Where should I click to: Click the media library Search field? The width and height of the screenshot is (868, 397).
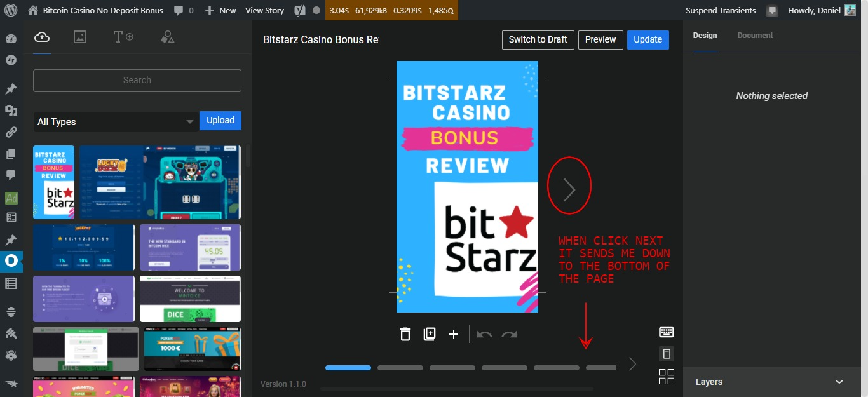click(x=137, y=80)
